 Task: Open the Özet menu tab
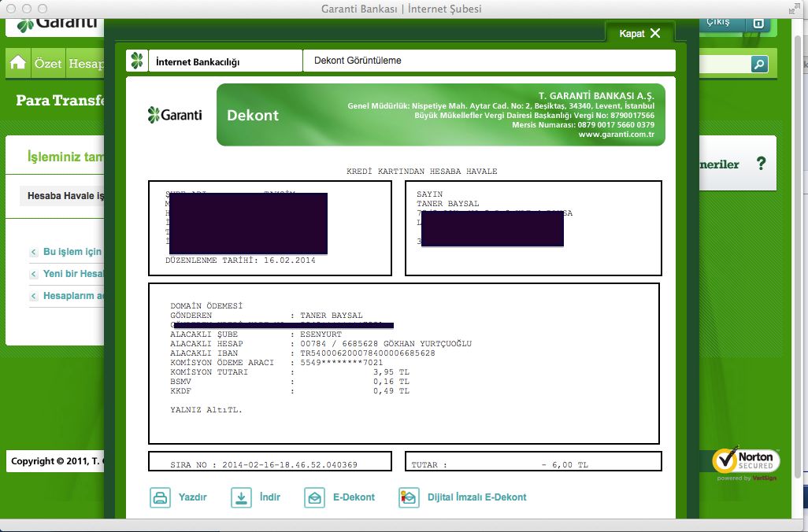pos(48,63)
